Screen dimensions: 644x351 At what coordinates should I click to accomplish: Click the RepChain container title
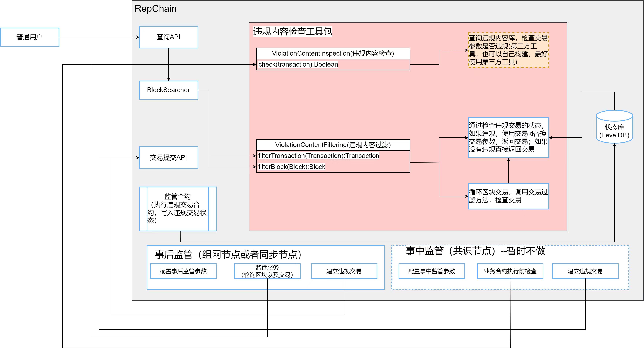[156, 9]
